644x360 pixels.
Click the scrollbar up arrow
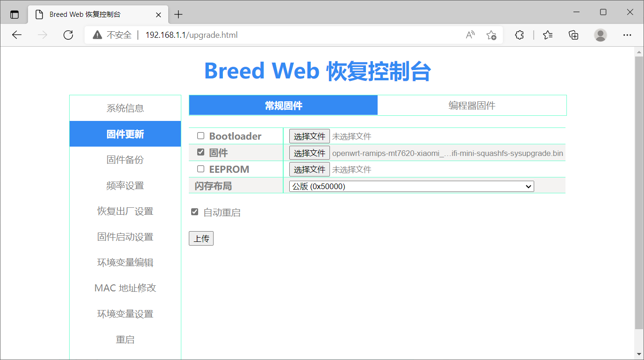coord(639,51)
